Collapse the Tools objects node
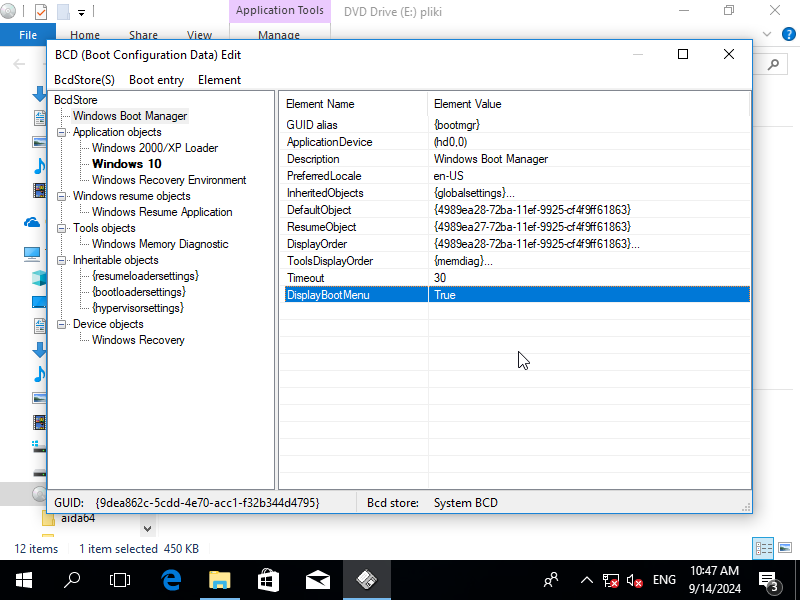800x600 pixels. (62, 229)
